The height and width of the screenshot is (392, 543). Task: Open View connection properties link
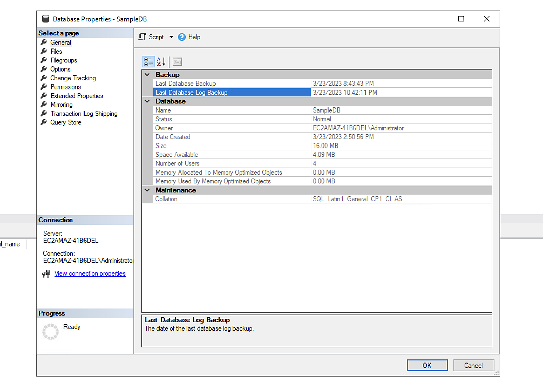(x=90, y=274)
